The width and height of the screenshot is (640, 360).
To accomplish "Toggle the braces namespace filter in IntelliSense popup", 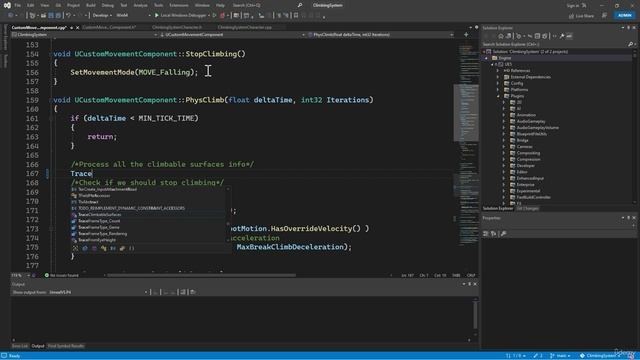I will [x=131, y=248].
